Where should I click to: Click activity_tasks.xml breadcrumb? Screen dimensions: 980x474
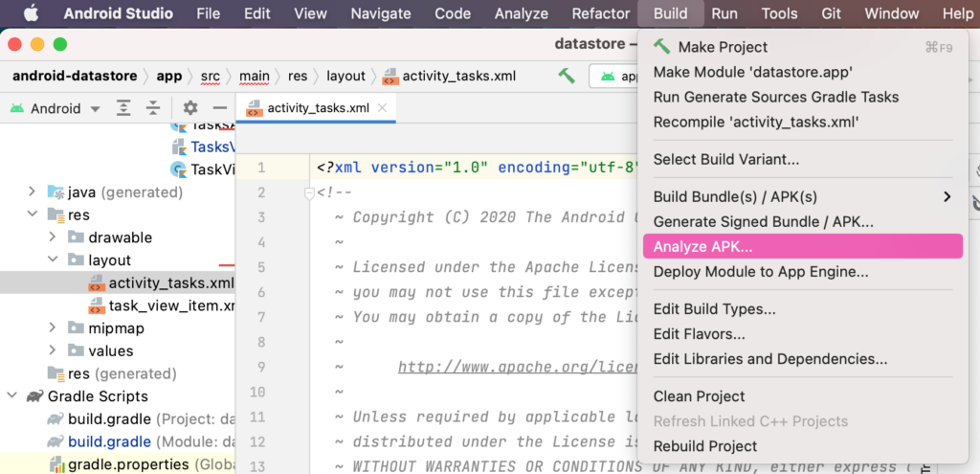coord(450,77)
